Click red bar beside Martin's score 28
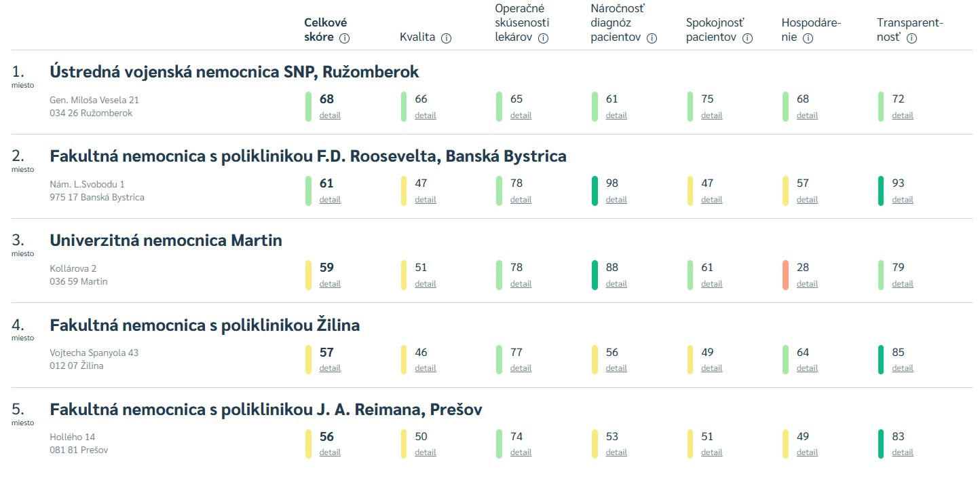This screenshot has height=500, width=980. coord(785,275)
